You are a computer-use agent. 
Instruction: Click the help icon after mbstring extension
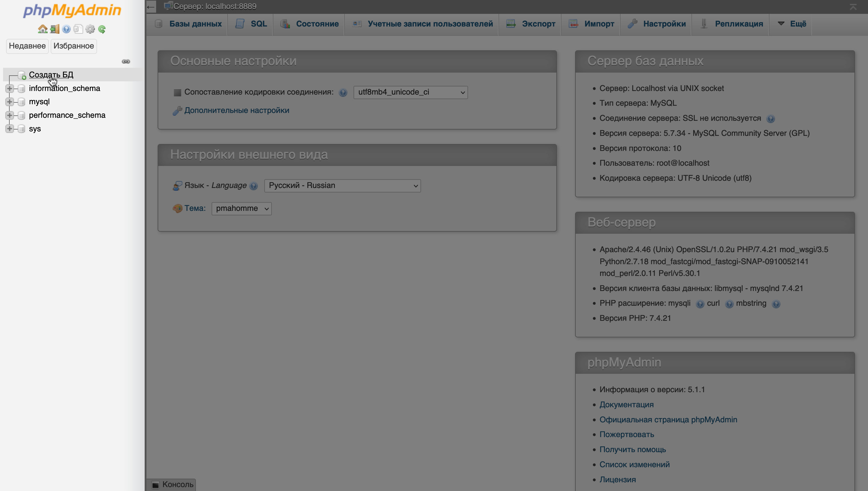coord(776,304)
